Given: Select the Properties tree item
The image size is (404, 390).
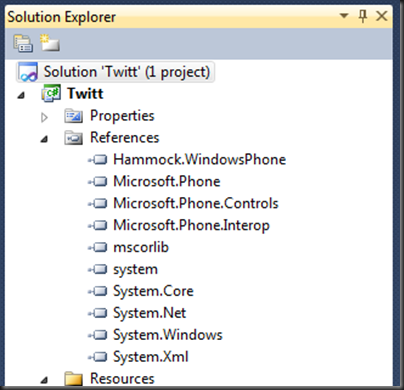Looking at the screenshot, I should pyautogui.click(x=122, y=116).
